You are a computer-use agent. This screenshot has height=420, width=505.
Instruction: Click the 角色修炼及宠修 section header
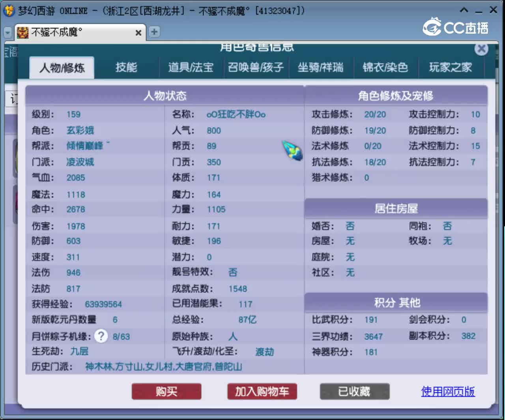click(x=396, y=96)
